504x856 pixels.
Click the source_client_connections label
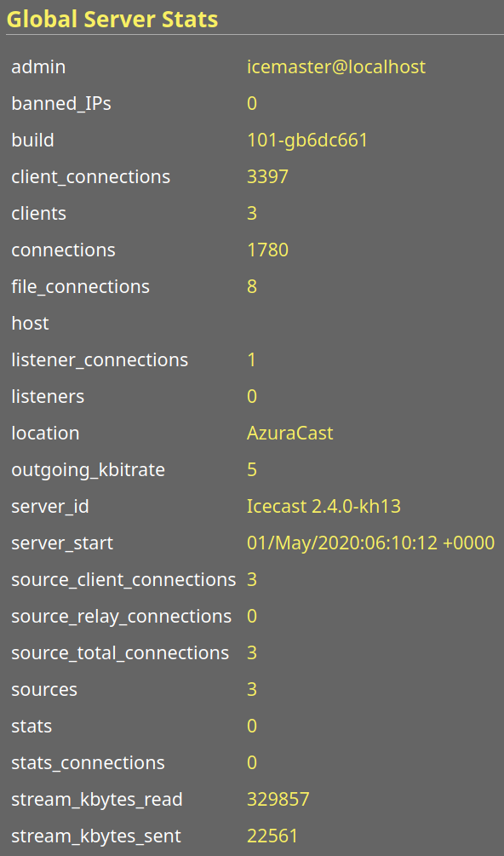(123, 579)
